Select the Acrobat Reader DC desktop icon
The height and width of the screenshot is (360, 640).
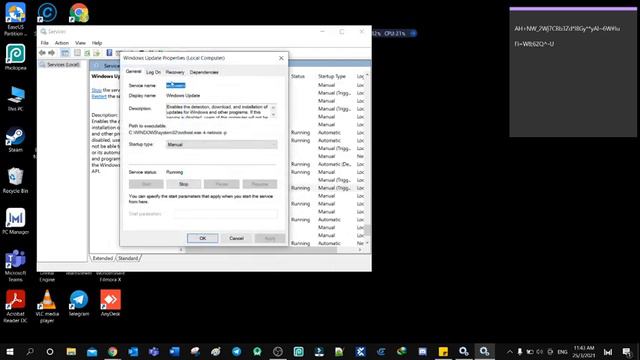[x=16, y=307]
